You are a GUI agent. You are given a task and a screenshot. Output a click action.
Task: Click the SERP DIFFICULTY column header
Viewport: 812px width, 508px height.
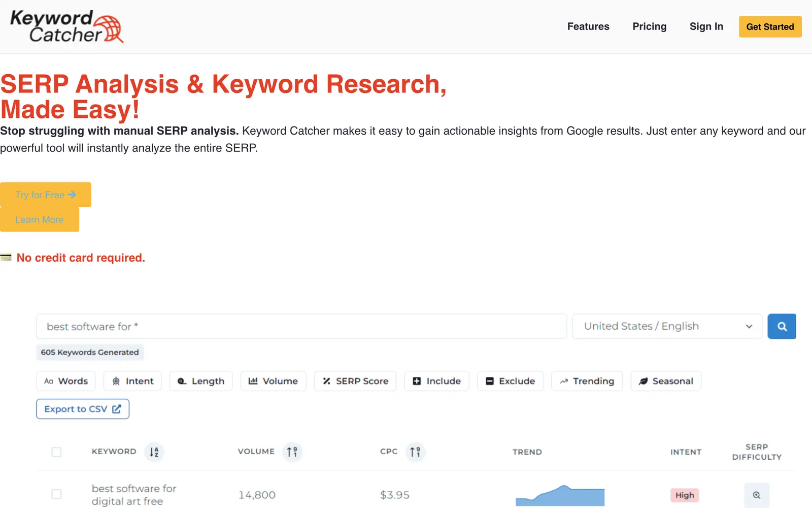[757, 452]
